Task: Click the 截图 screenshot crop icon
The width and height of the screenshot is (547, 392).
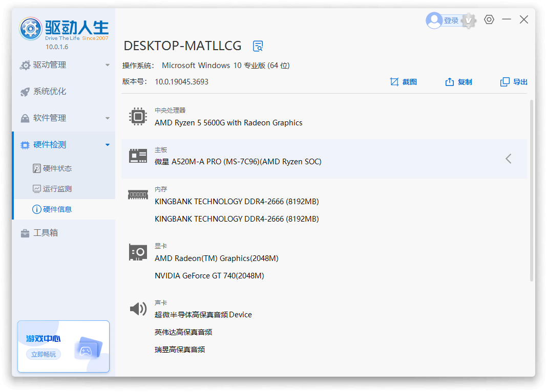Action: (394, 82)
